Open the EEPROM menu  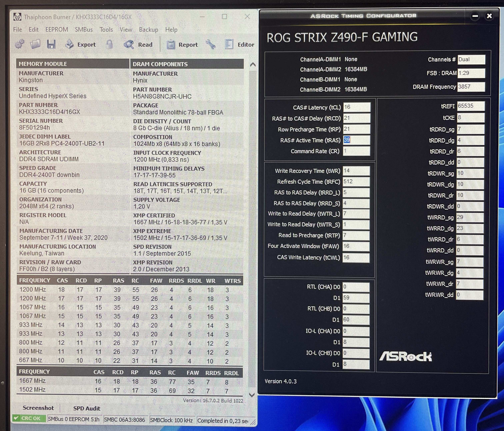click(57, 30)
